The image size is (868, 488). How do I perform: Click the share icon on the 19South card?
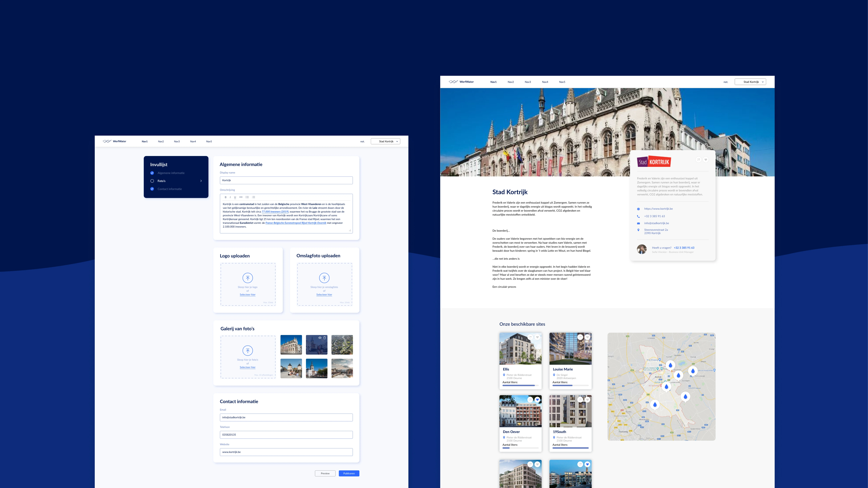pyautogui.click(x=580, y=400)
